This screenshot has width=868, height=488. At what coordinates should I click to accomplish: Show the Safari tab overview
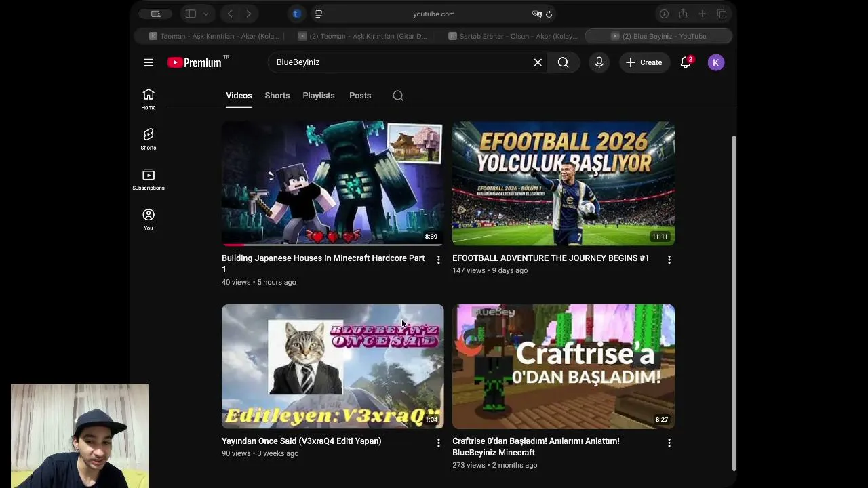722,14
